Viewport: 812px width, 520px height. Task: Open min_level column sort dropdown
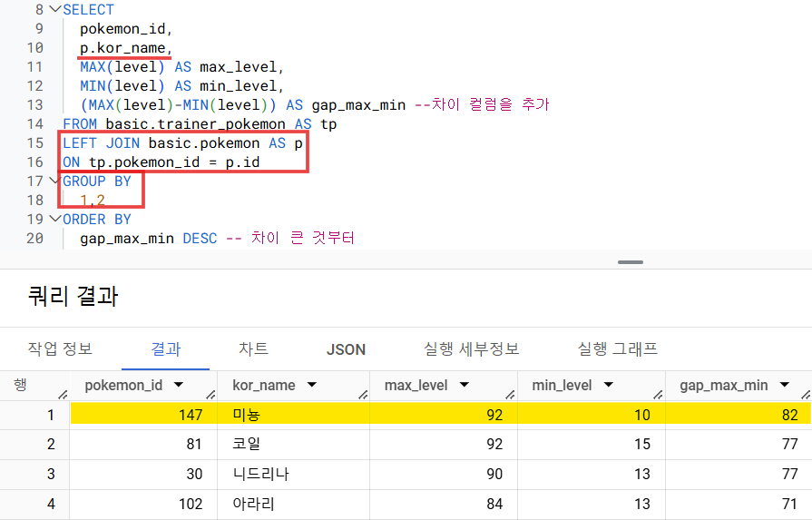coord(609,385)
